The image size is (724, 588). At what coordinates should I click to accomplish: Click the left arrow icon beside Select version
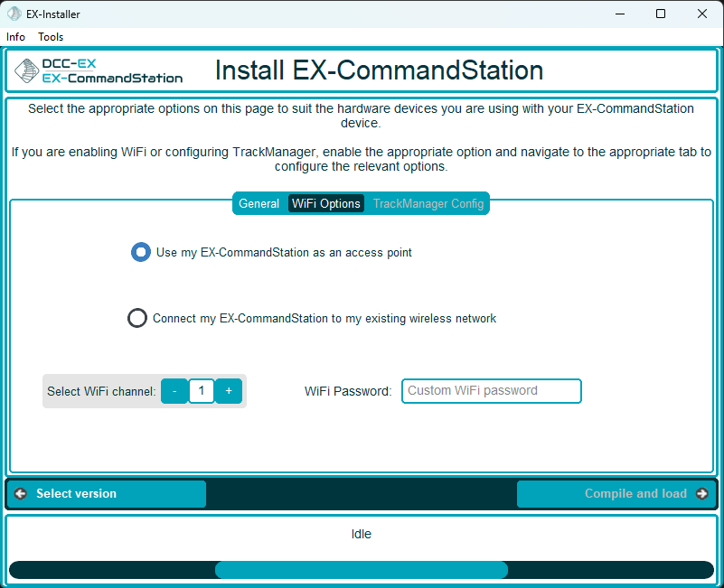coord(20,494)
